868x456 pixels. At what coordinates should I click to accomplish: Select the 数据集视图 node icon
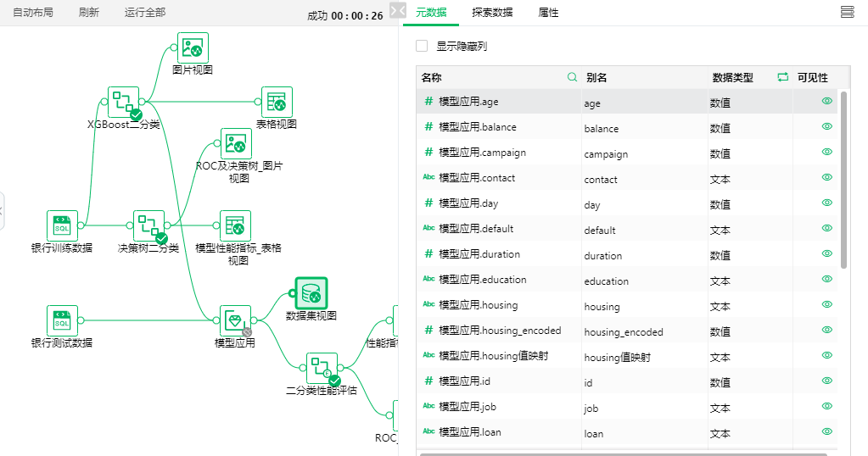click(311, 293)
